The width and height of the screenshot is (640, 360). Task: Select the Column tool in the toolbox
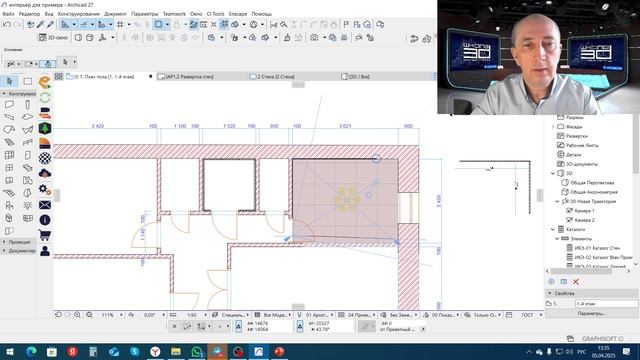point(27,105)
